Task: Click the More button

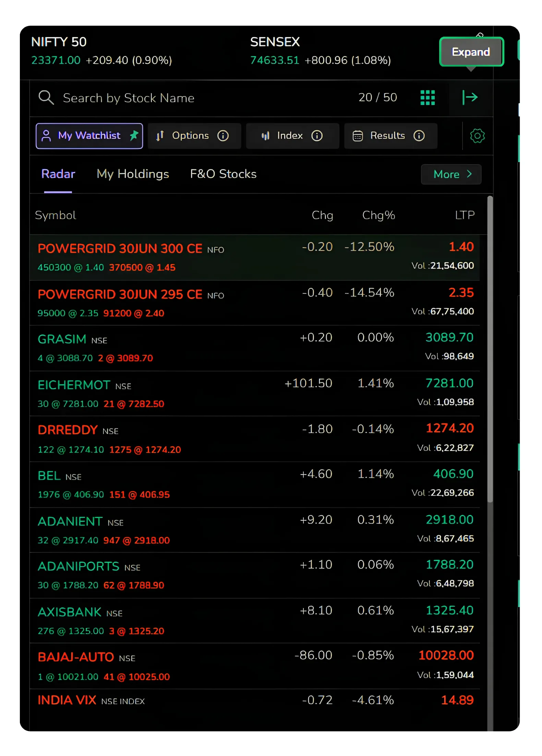Action: pyautogui.click(x=451, y=174)
